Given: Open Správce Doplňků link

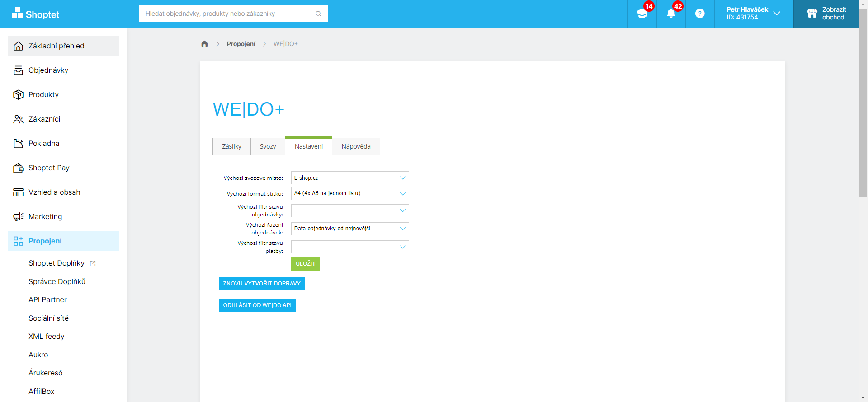Looking at the screenshot, I should (57, 281).
